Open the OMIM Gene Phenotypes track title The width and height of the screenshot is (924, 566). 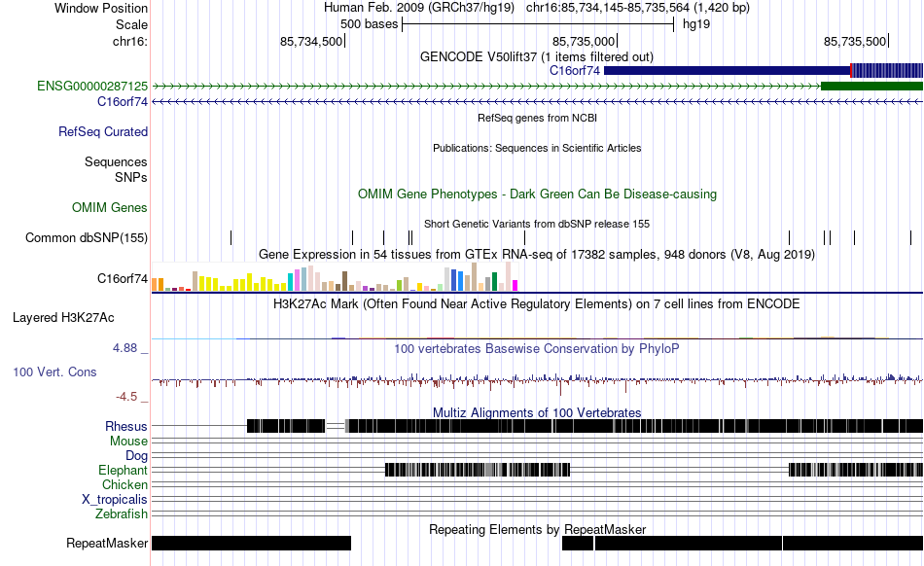pyautogui.click(x=537, y=194)
